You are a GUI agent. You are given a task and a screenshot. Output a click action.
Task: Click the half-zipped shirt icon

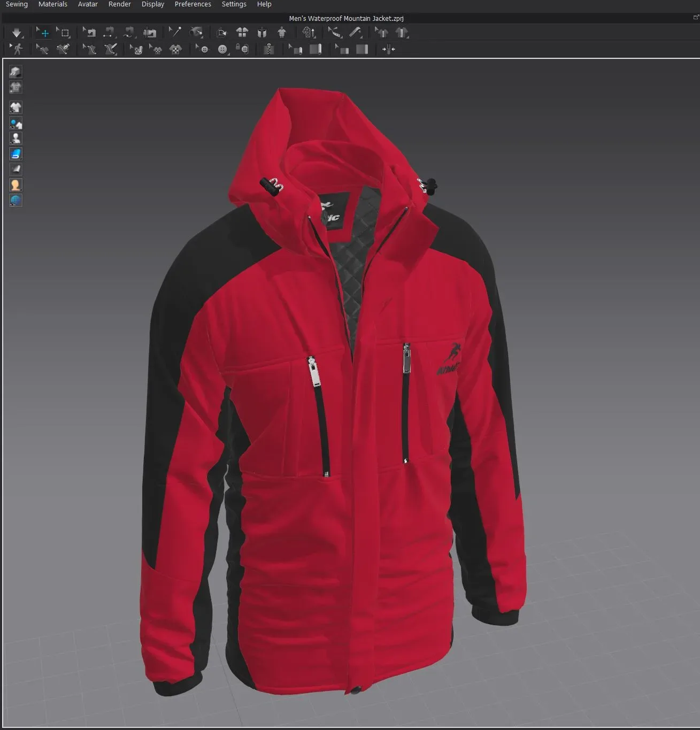(402, 33)
